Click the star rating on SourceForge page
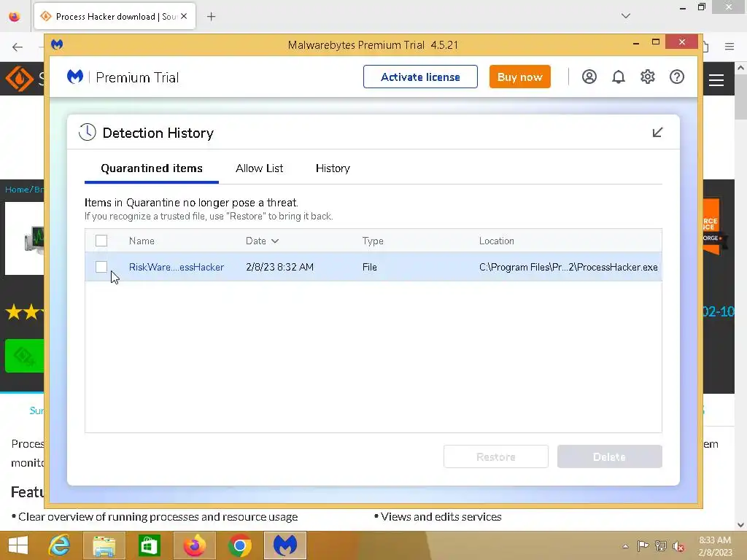The height and width of the screenshot is (560, 747). click(24, 312)
